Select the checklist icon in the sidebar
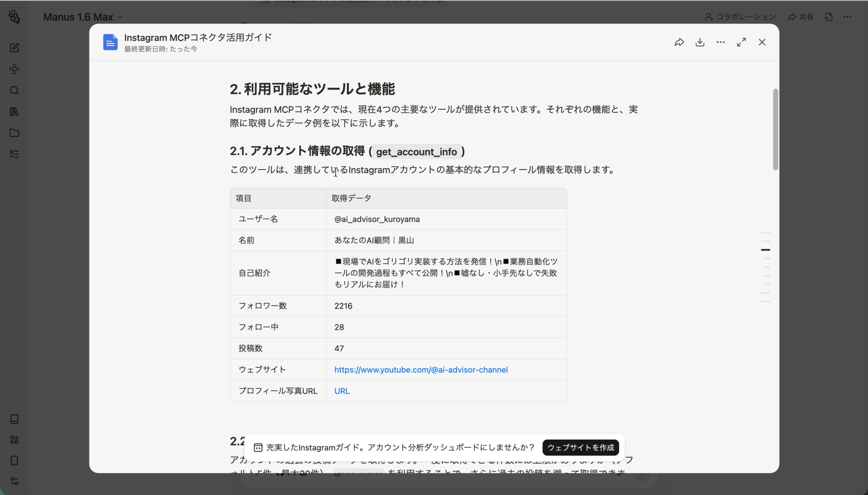The width and height of the screenshot is (868, 495). pos(14,154)
